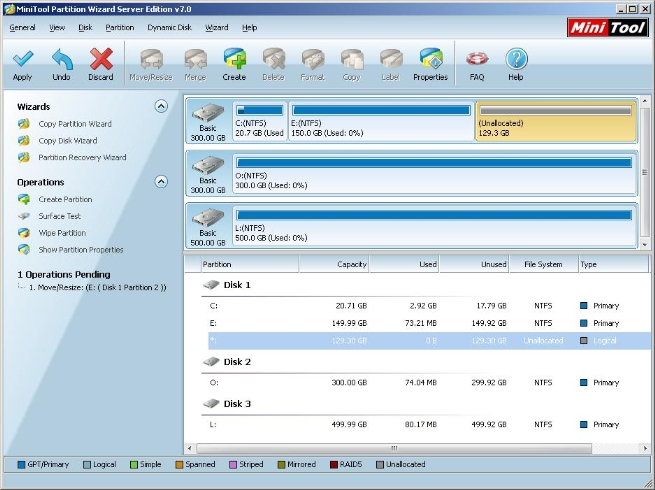Image resolution: width=655 pixels, height=490 pixels.
Task: Open the View menu
Action: coord(57,28)
